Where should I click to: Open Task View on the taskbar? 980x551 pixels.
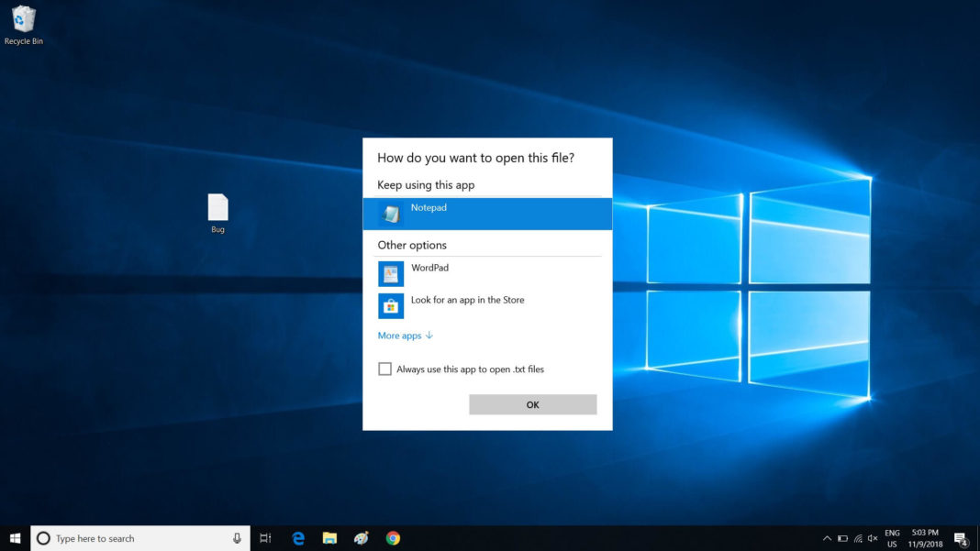coord(265,538)
